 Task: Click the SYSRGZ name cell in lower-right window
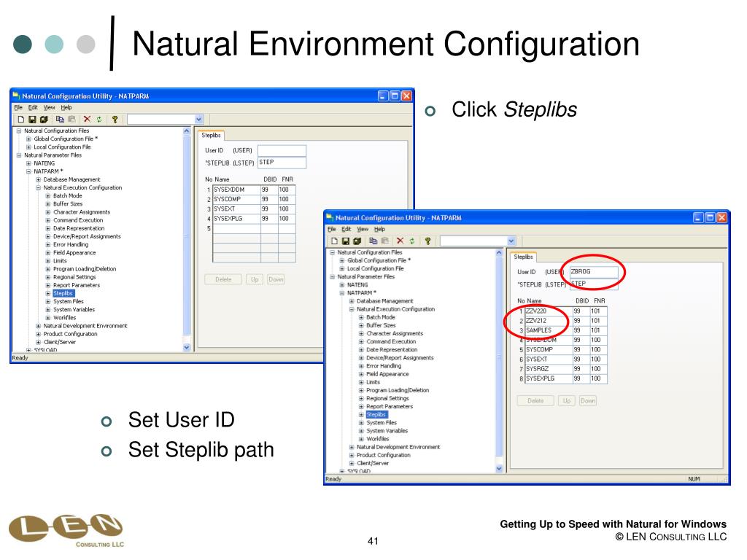click(x=549, y=368)
